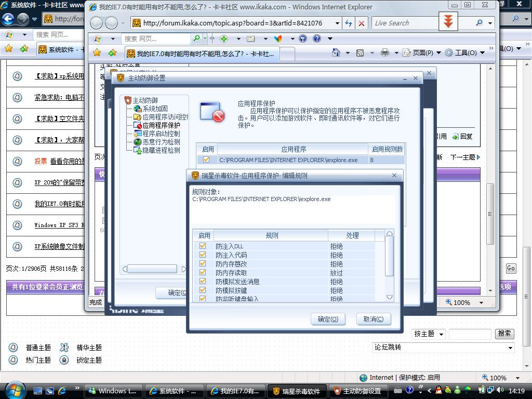Screen dimensions: 532x399
Task: Toggle the 防注入DLL rule checkbox
Action: [x=203, y=246]
